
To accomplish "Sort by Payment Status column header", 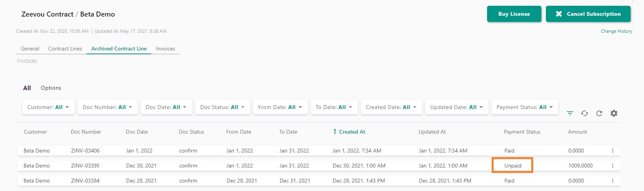I will pos(522,132).
